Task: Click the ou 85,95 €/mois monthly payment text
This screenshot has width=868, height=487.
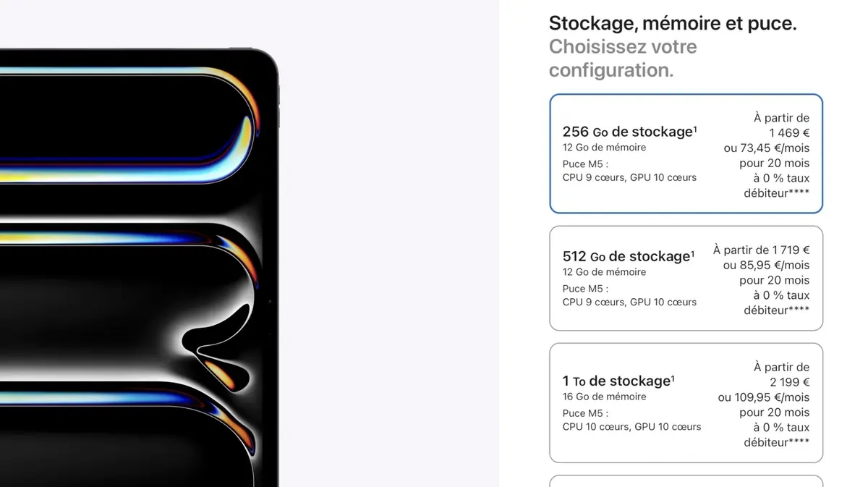Action: click(x=767, y=265)
